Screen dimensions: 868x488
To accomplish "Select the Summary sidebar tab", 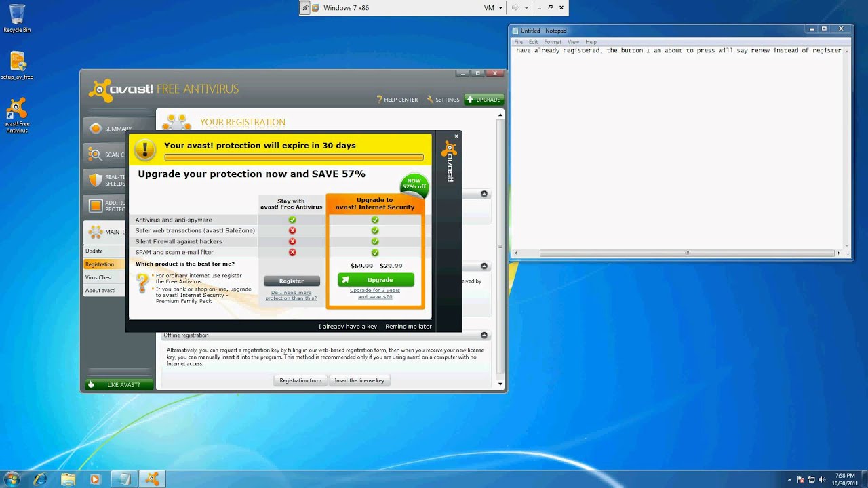I will click(x=105, y=129).
